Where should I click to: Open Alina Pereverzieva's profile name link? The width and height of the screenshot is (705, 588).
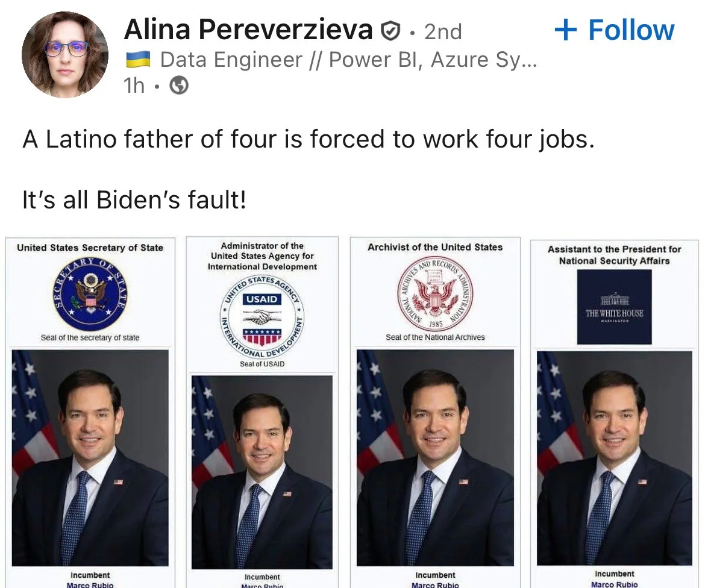(248, 30)
